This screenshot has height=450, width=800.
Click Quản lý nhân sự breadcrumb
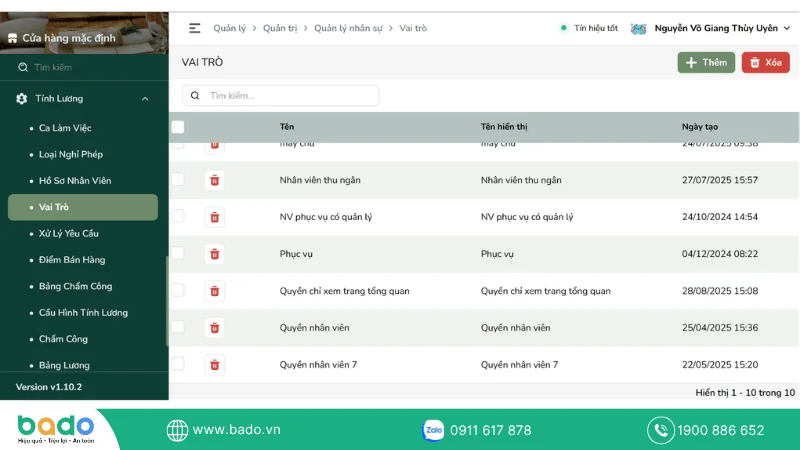pyautogui.click(x=348, y=28)
